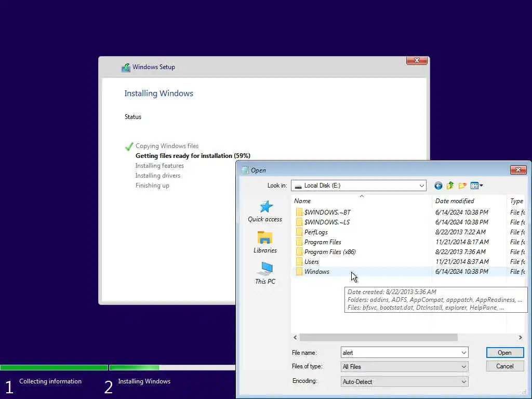Select the PerfLogs folder icon
Screen dimensions: 532x399
tap(299, 232)
